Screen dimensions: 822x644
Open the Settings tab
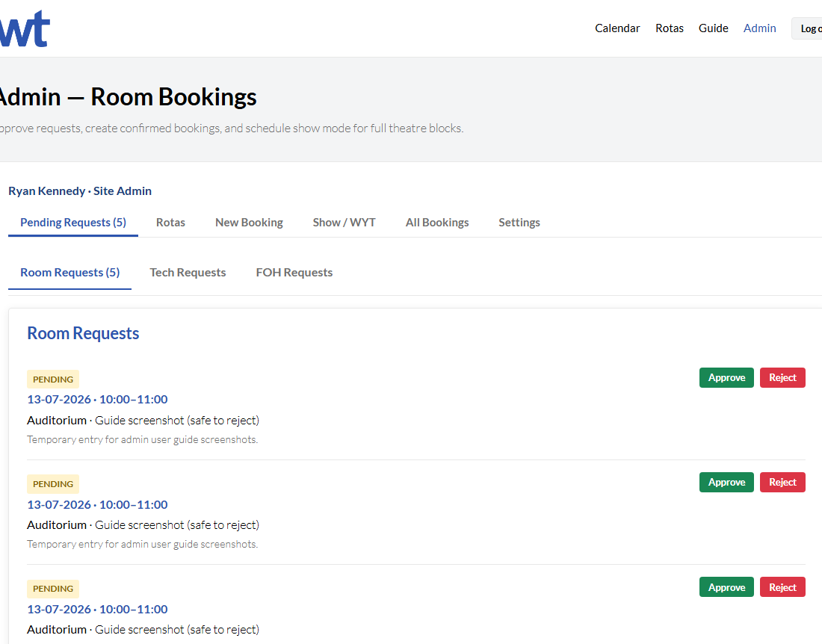point(519,223)
